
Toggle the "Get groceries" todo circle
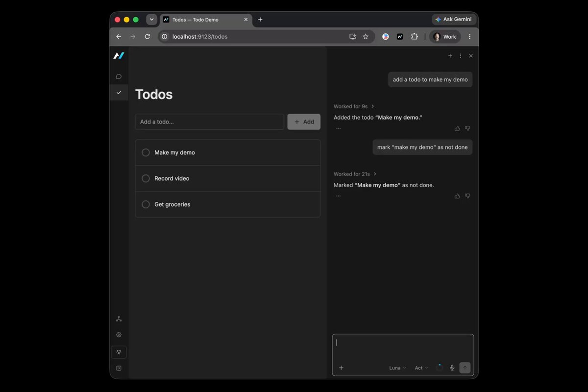click(146, 204)
